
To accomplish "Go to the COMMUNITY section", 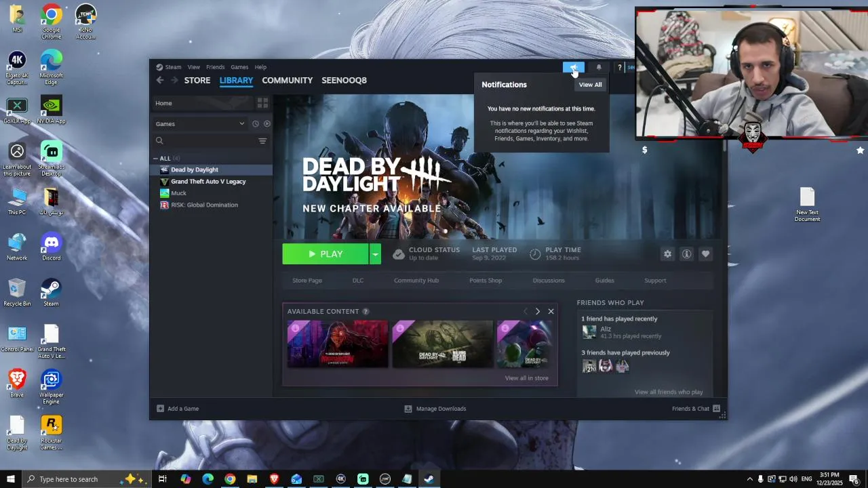I will coord(288,80).
